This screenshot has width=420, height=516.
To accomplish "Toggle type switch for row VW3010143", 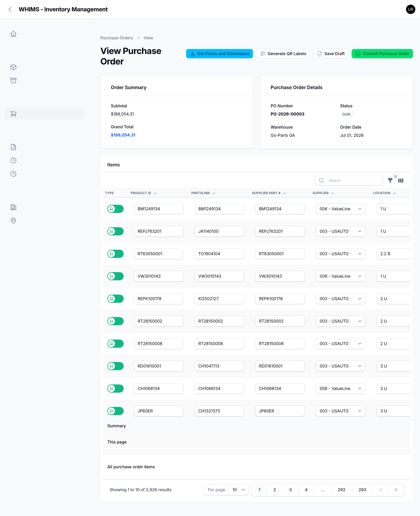I will pyautogui.click(x=115, y=276).
